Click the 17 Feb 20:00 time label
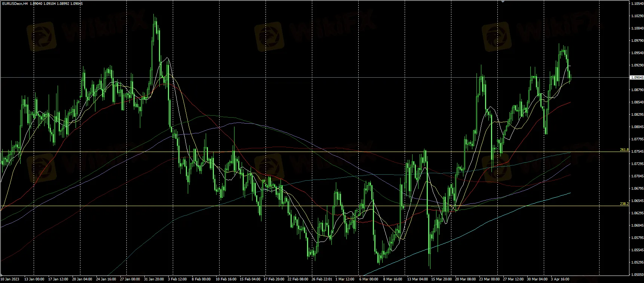The width and height of the screenshot is (644, 283). point(274,279)
